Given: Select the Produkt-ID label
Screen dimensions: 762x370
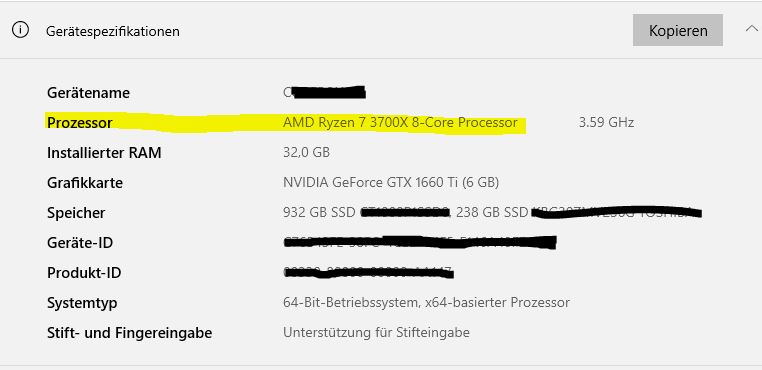Looking at the screenshot, I should pyautogui.click(x=84, y=273).
